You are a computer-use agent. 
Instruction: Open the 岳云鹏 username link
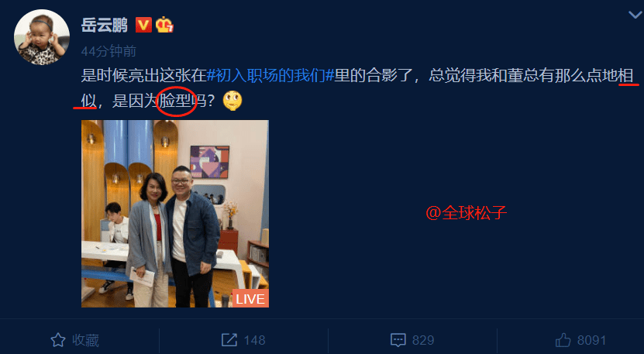[x=105, y=26]
